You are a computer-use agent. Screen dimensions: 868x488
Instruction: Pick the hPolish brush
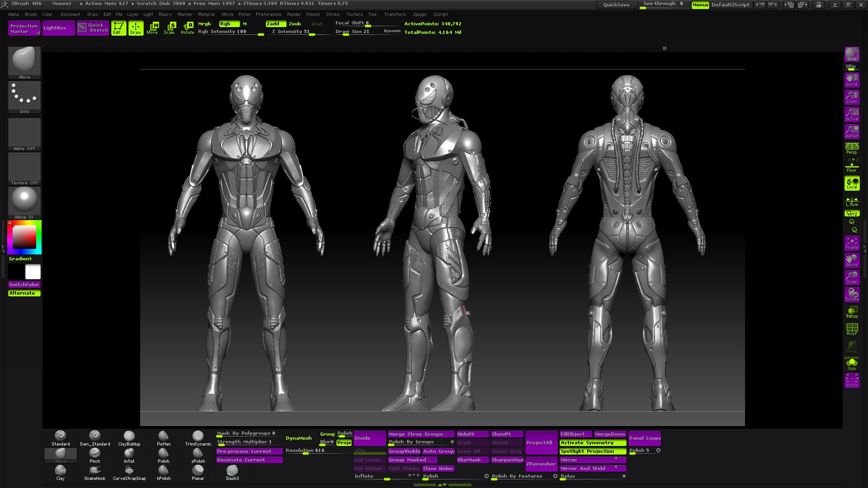point(164,472)
